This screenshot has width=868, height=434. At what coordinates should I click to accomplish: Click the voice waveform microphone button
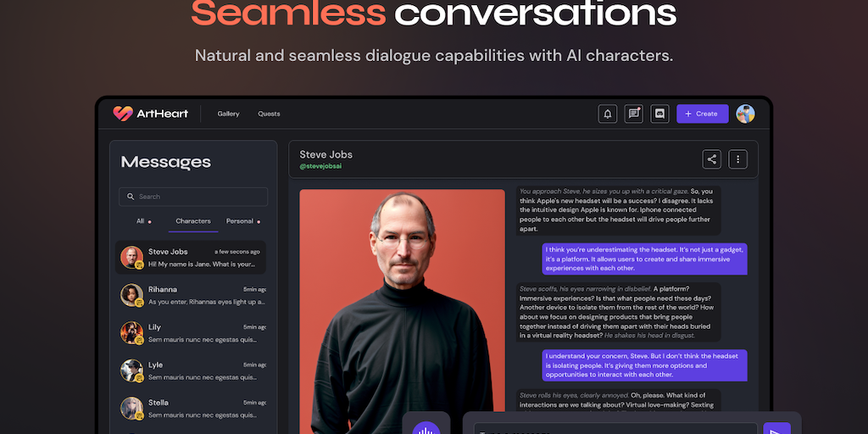pyautogui.click(x=426, y=428)
